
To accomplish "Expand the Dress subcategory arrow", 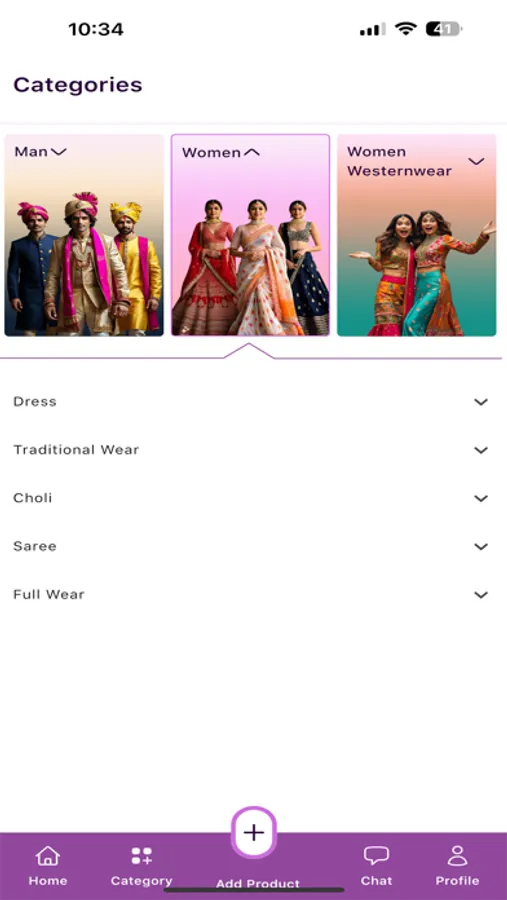I will click(481, 402).
